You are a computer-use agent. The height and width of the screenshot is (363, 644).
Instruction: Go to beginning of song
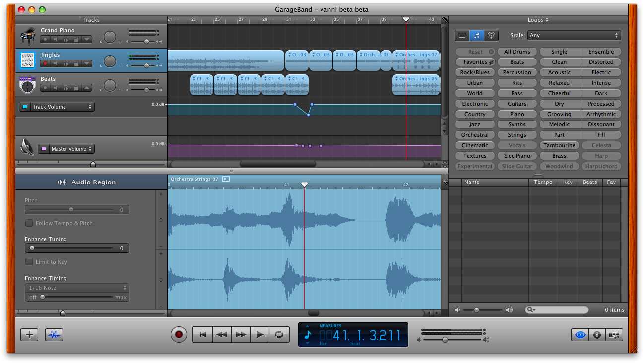202,335
